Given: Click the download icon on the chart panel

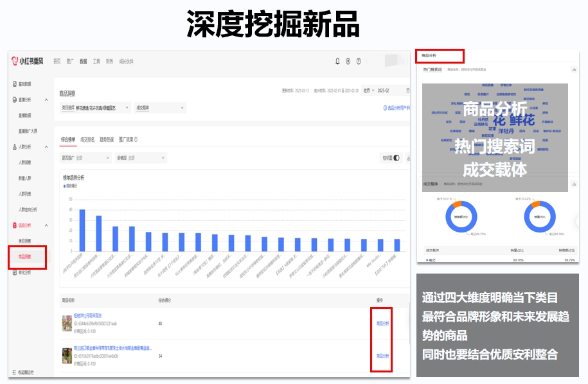Looking at the screenshot, I should (x=408, y=157).
